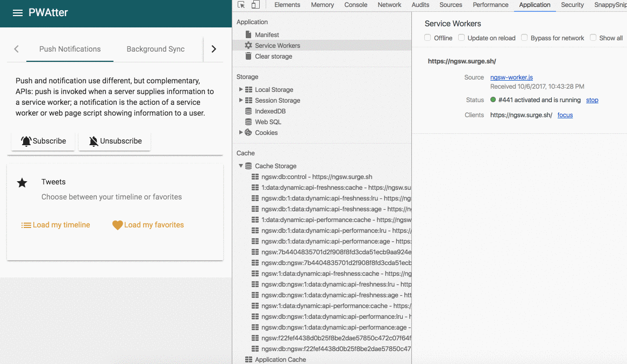Click the Cookies cookie icon

[248, 132]
